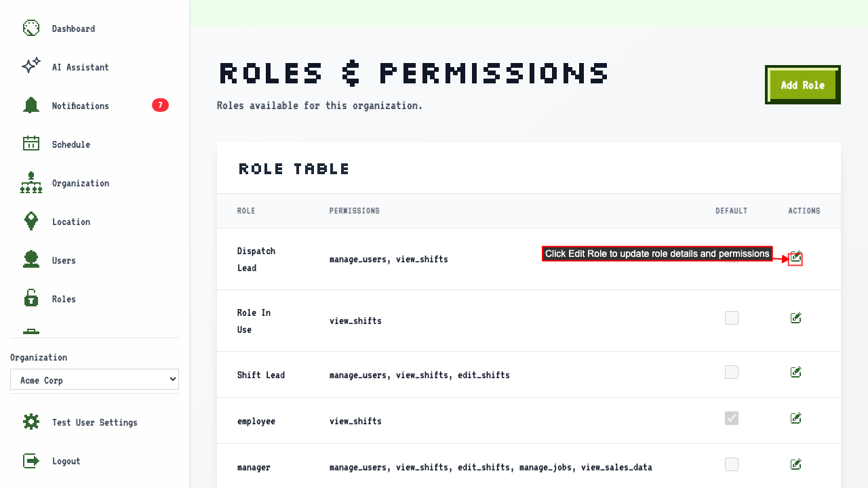Select the Dispatch Lead role name
The width and height of the screenshot is (868, 488).
point(256,259)
